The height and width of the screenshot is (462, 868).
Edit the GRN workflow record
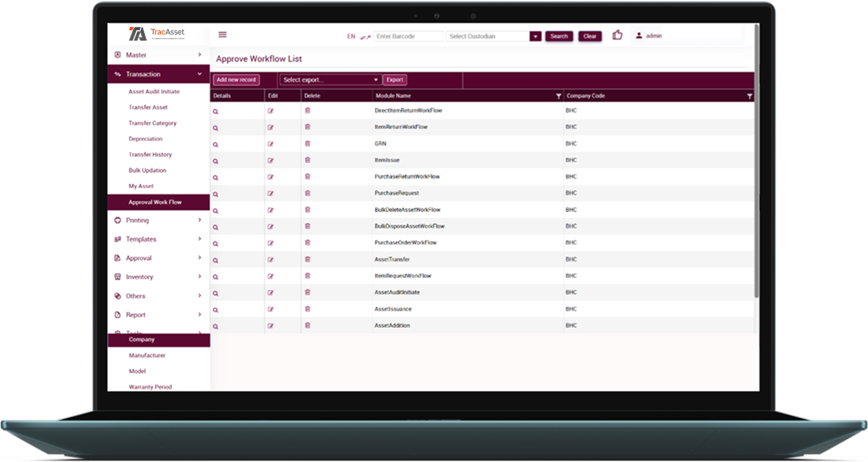pos(271,144)
